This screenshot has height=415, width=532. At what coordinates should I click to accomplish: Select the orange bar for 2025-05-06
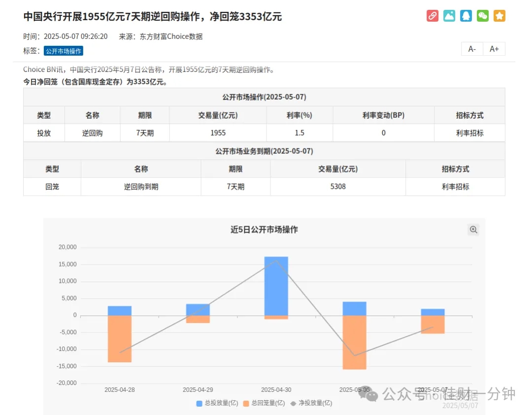tap(355, 343)
